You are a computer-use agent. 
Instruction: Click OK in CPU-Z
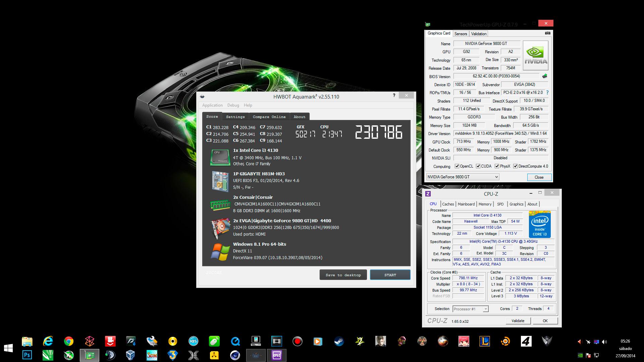[x=545, y=321]
